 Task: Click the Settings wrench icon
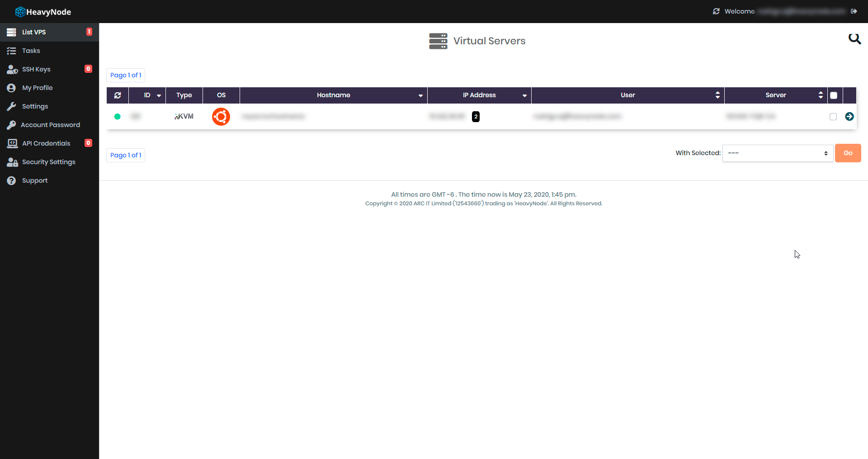(11, 106)
